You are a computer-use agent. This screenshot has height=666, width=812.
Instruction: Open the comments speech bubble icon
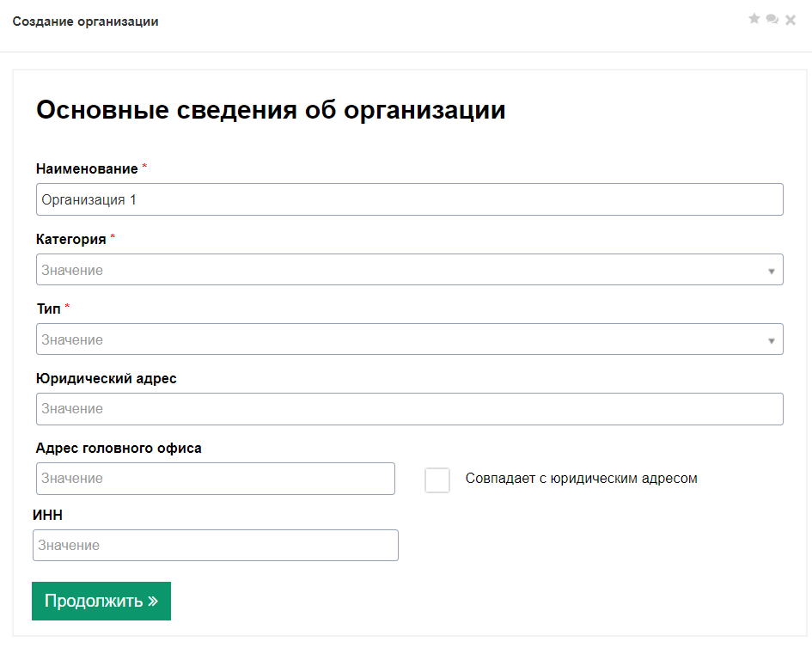click(772, 19)
